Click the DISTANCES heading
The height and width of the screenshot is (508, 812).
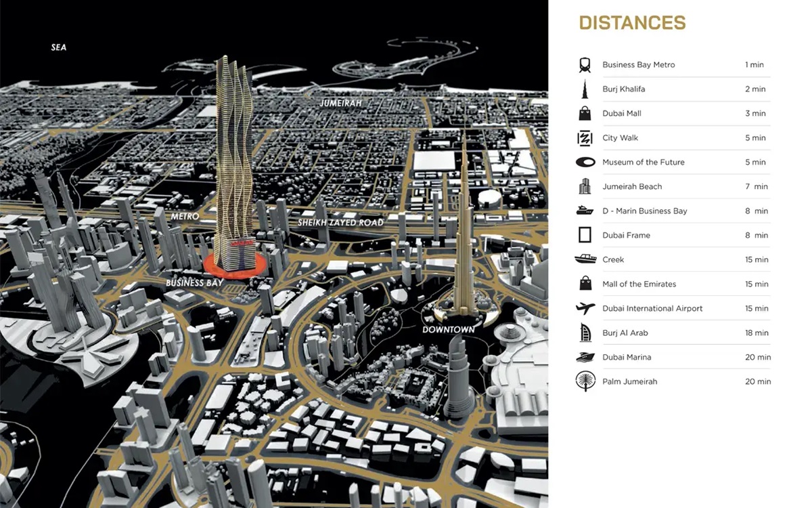click(x=632, y=23)
